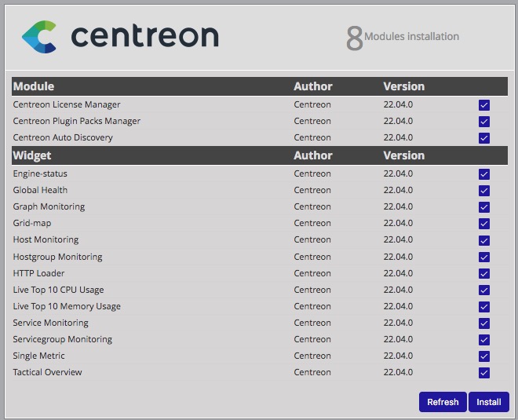The width and height of the screenshot is (518, 420).
Task: Disable the Live Top 10 Memory Usage checkbox
Action: pos(484,307)
